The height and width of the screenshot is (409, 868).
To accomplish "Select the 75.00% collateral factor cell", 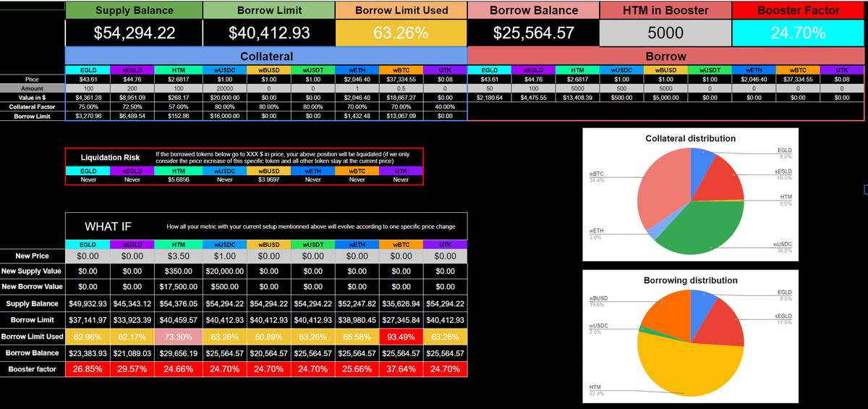I will click(88, 106).
